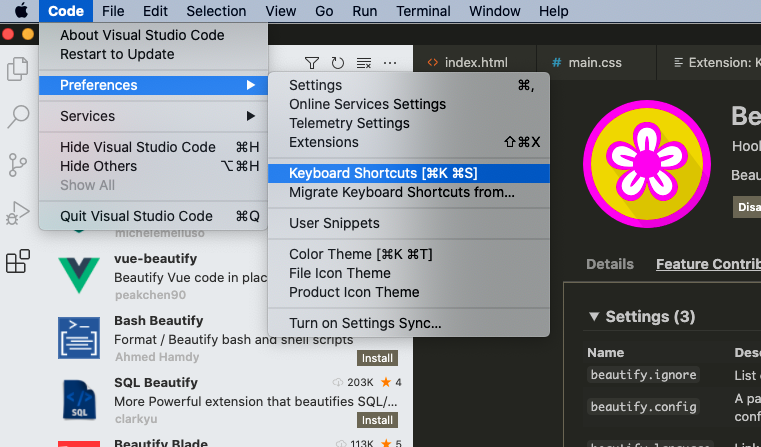Open Settings from Preferences submenu
Image resolution: width=761 pixels, height=447 pixels.
pos(409,85)
